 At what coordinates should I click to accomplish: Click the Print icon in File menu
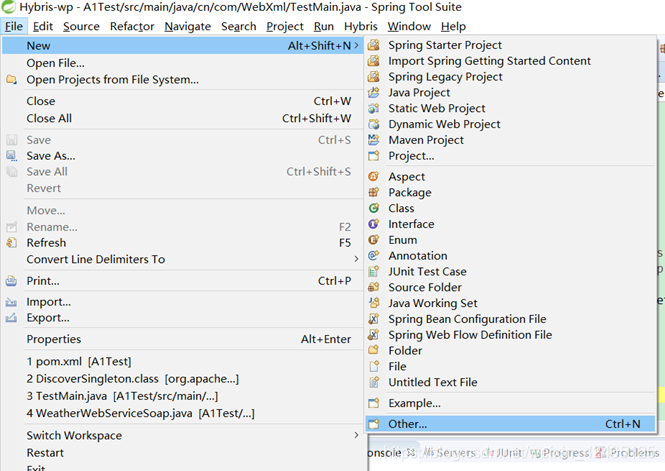tap(11, 281)
